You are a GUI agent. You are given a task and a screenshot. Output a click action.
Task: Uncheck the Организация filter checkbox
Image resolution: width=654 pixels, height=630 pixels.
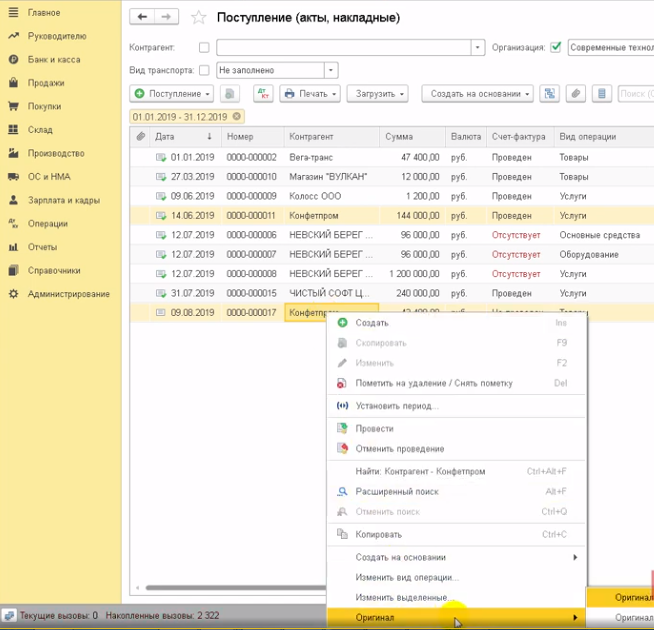click(x=556, y=47)
